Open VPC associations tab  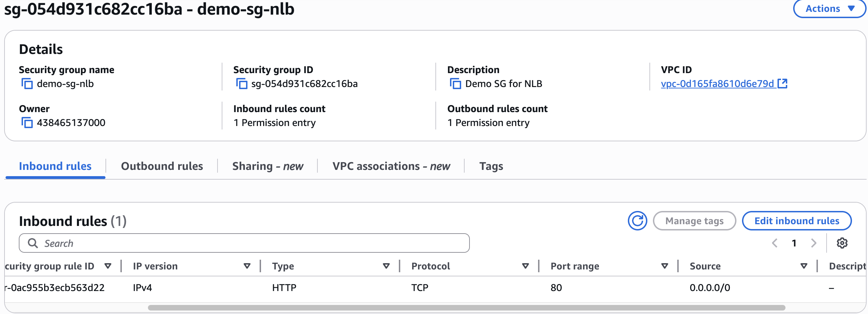pos(391,166)
